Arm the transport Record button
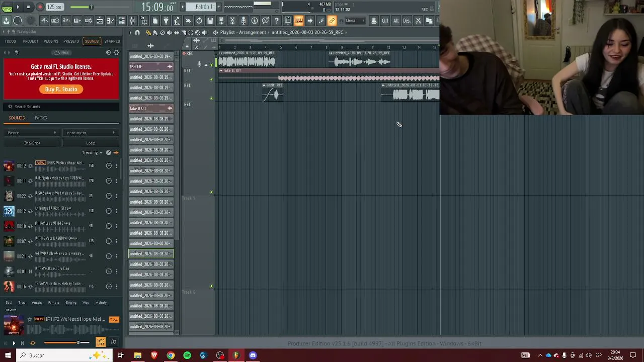 pyautogui.click(x=40, y=7)
